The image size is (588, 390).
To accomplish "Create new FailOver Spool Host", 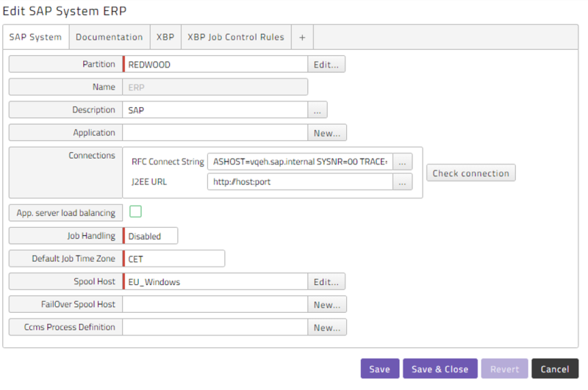I will click(x=327, y=304).
